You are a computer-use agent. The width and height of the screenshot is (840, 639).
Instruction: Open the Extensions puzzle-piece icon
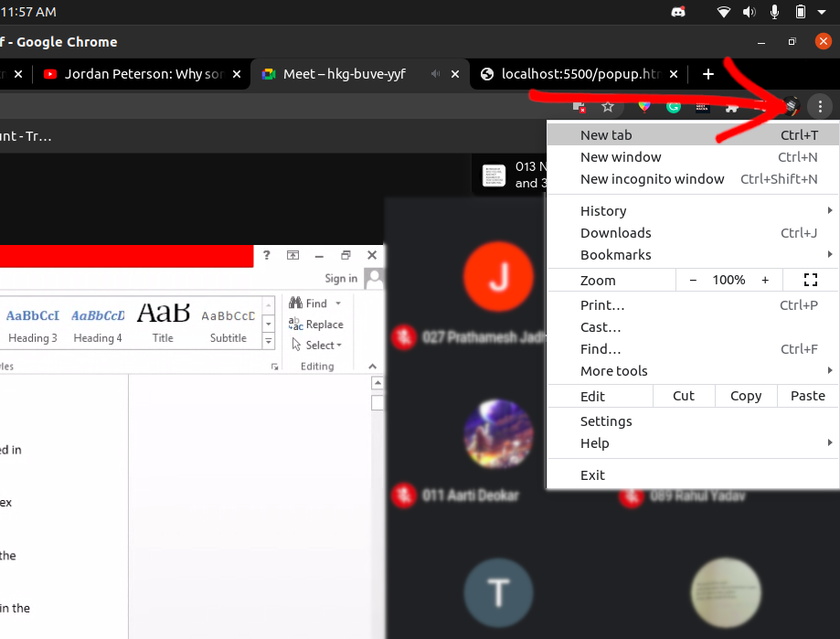pyautogui.click(x=731, y=107)
